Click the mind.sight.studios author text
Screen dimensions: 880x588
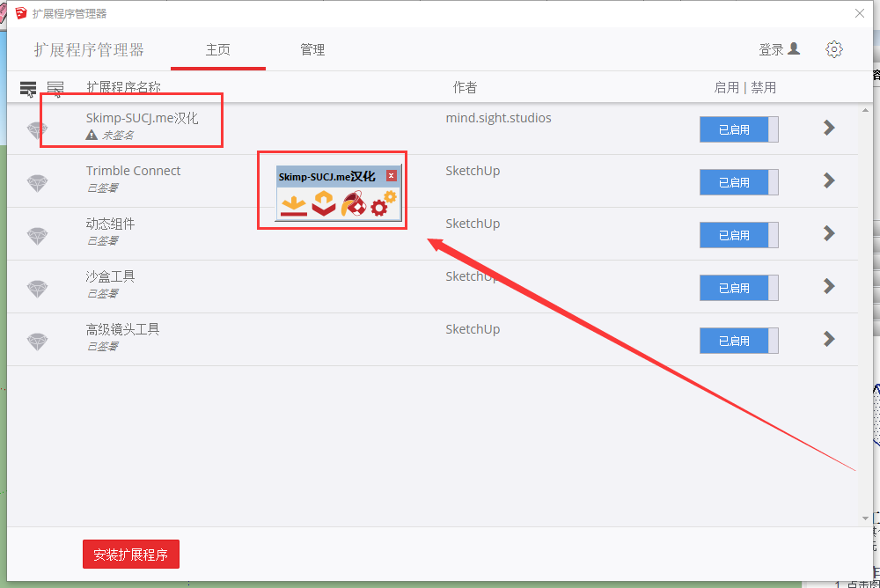coord(498,118)
